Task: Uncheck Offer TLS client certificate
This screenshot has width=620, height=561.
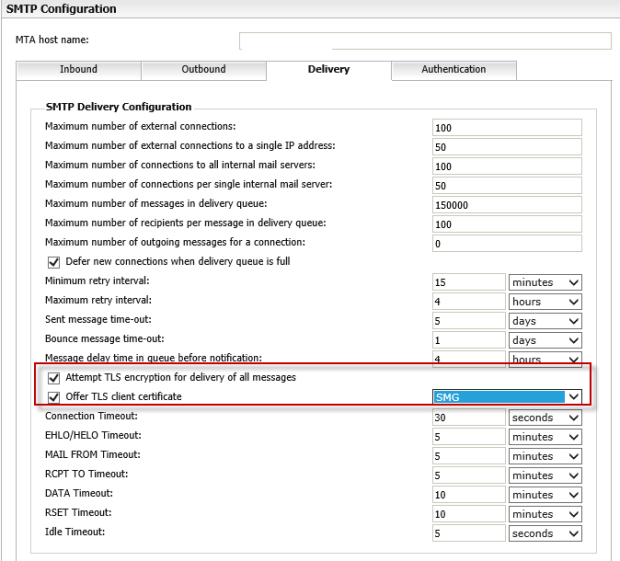Action: (54, 397)
